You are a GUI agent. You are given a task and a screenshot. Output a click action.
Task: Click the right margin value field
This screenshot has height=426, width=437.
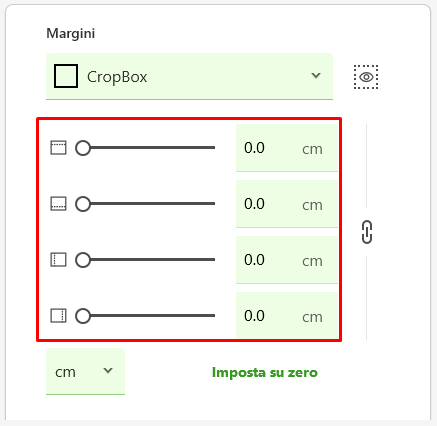click(287, 315)
